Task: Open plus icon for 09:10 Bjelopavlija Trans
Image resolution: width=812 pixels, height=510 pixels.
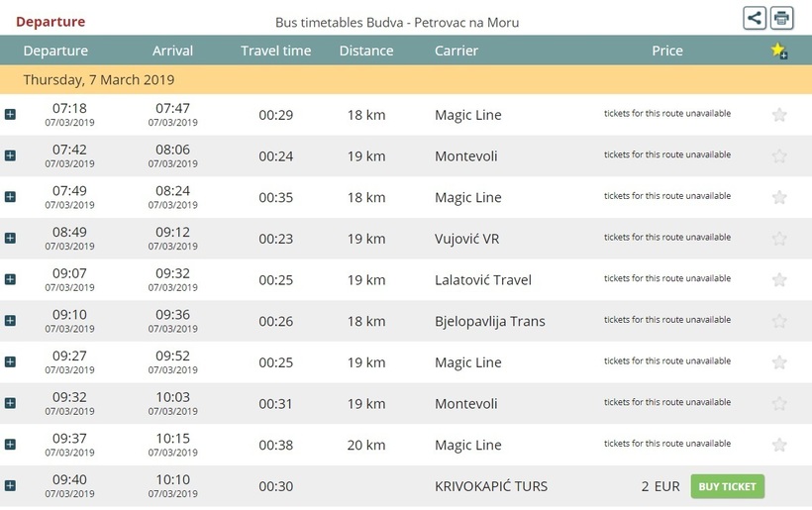Action: pyautogui.click(x=10, y=321)
